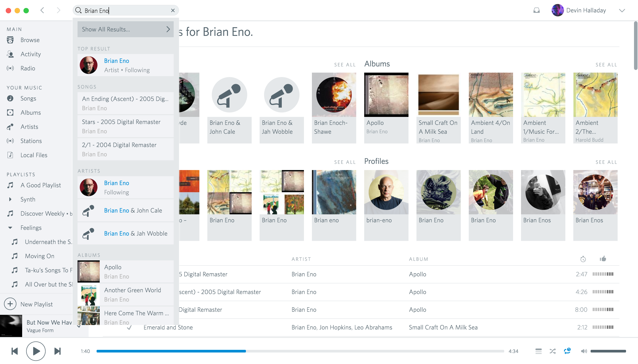Click the Radio icon

tap(10, 68)
